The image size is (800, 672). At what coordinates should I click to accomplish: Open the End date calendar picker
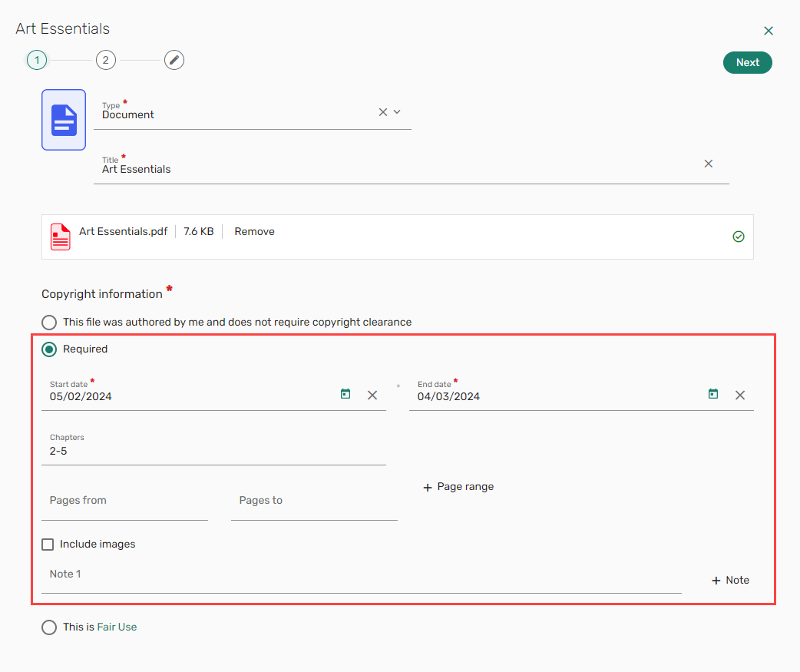click(713, 394)
